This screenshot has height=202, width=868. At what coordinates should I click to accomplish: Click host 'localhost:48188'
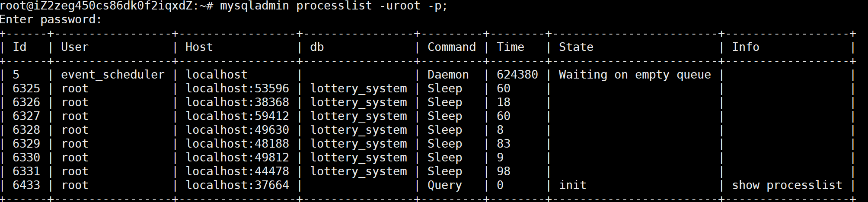pyautogui.click(x=237, y=144)
